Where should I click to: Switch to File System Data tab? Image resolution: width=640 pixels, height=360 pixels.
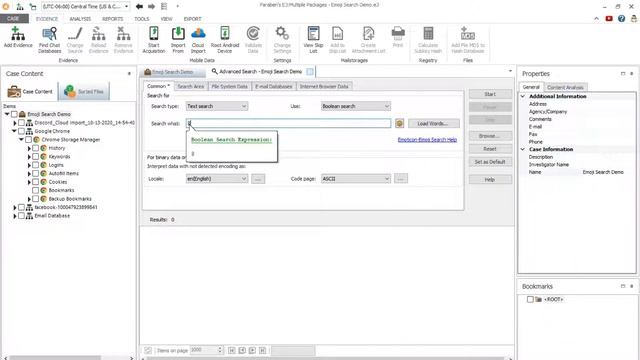pyautogui.click(x=229, y=87)
